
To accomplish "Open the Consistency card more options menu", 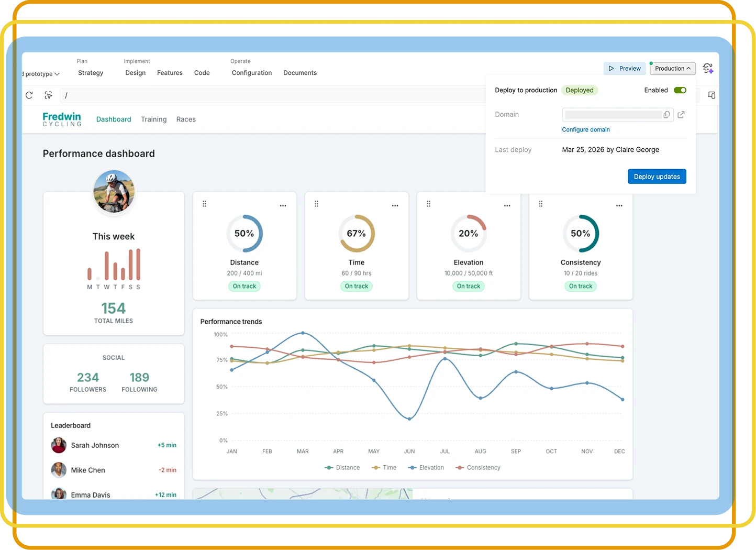I will click(x=619, y=206).
